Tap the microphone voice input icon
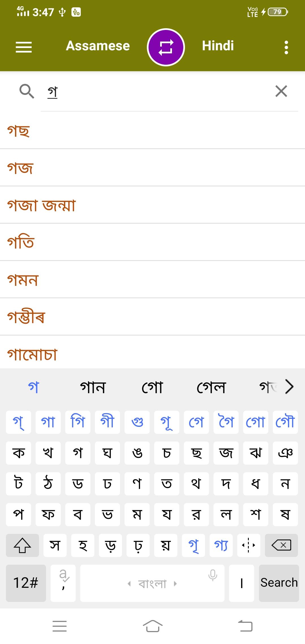 (x=213, y=575)
